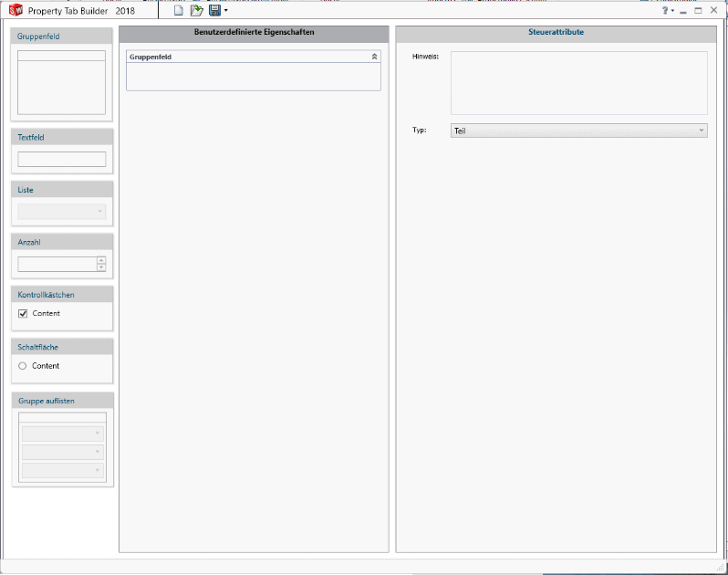Select the Schaltfläche Content radio button
The image size is (728, 575).
tap(23, 366)
